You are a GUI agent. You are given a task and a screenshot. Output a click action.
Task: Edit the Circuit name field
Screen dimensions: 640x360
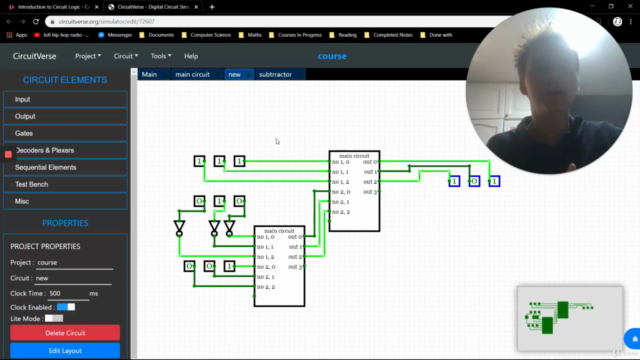[x=73, y=278]
